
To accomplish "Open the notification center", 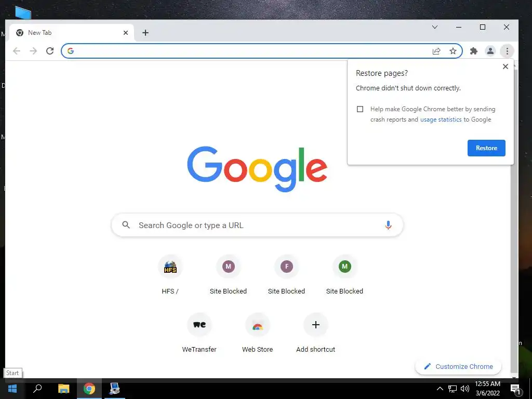I will point(515,389).
